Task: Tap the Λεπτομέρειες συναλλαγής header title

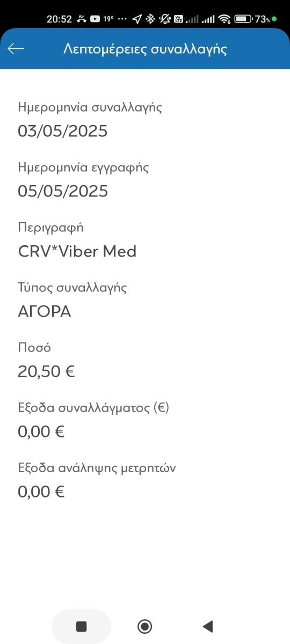Action: pos(145,49)
